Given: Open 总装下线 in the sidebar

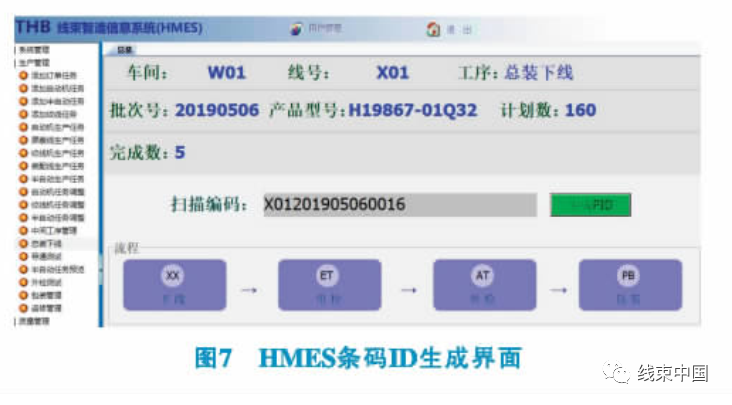Looking at the screenshot, I should [47, 243].
